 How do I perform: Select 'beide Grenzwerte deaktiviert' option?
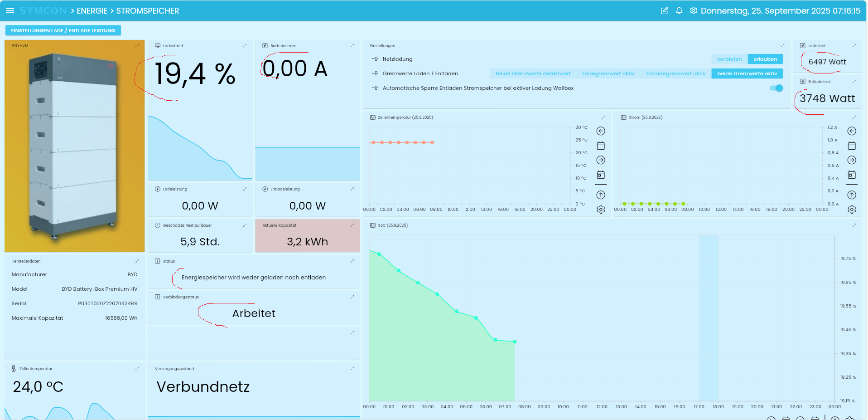click(533, 73)
